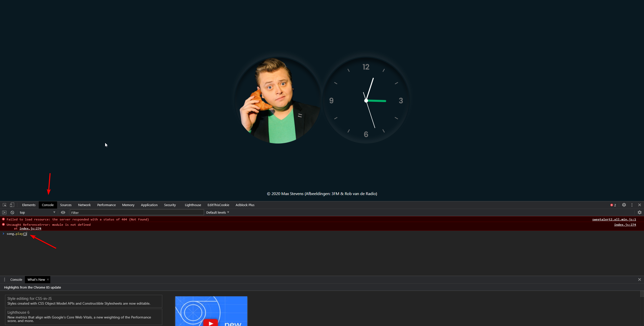The width and height of the screenshot is (644, 326).
Task: Click the index.js:274 stack trace link
Action: (x=30, y=228)
